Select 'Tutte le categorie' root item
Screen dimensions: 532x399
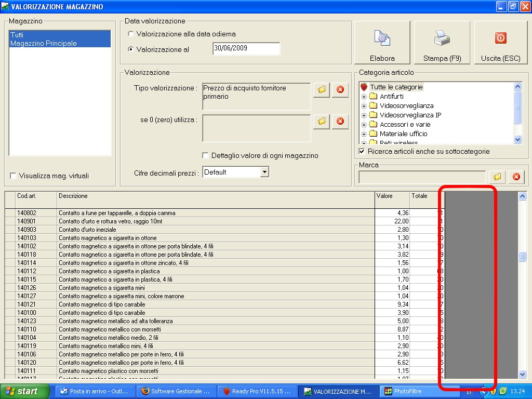point(396,87)
